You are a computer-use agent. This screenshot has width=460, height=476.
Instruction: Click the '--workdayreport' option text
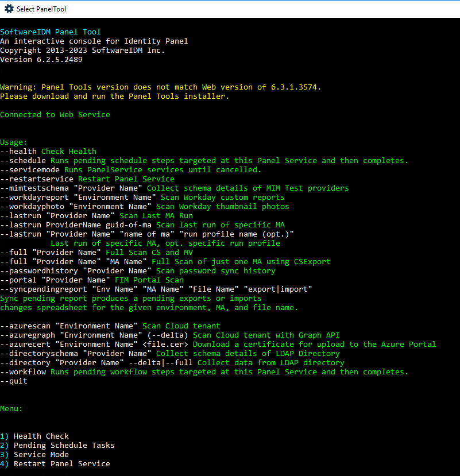(x=34, y=198)
